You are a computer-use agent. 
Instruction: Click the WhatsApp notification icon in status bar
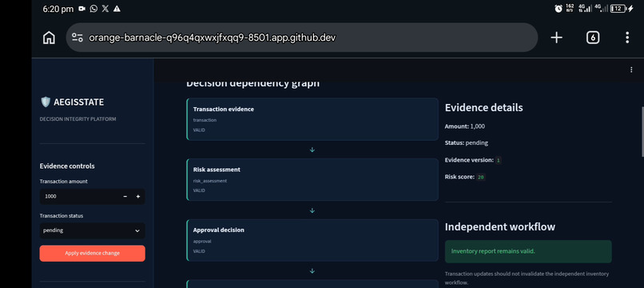[93, 9]
